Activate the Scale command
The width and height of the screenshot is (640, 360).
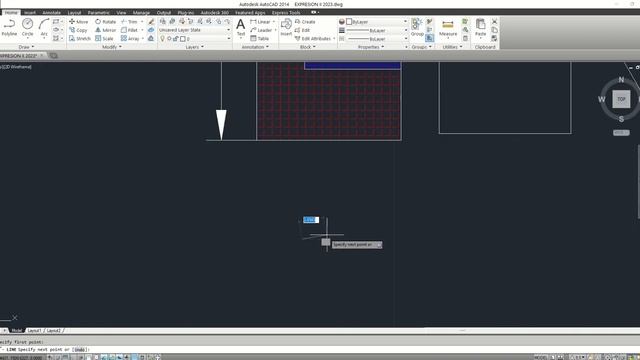point(104,38)
